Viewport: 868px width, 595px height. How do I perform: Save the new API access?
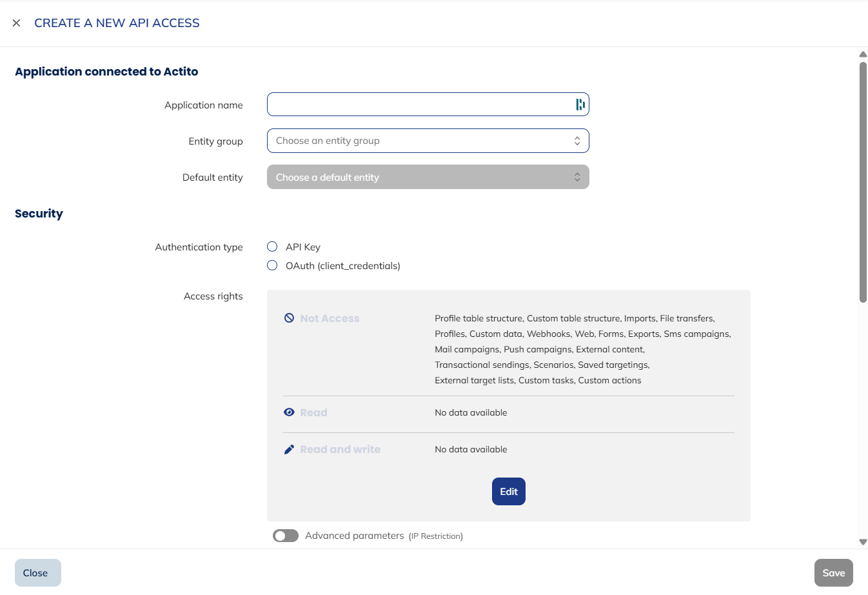click(834, 572)
